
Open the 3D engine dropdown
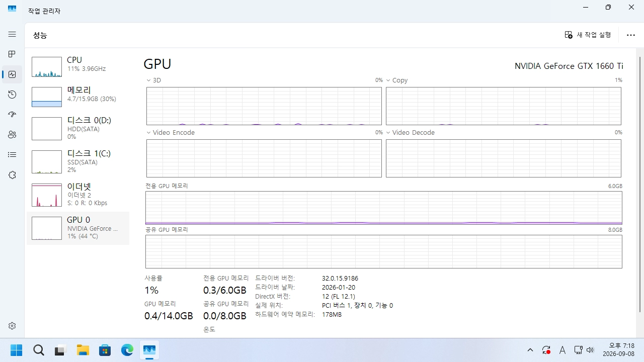click(x=153, y=80)
